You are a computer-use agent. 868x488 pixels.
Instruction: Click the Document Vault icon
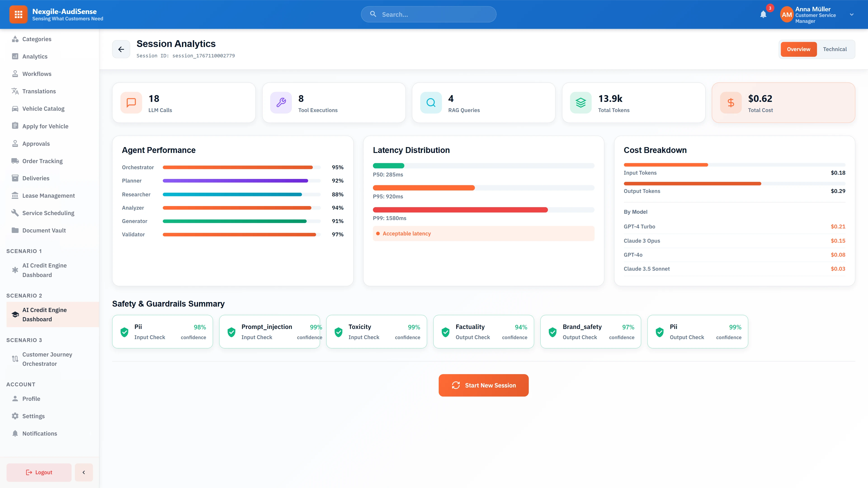click(15, 230)
